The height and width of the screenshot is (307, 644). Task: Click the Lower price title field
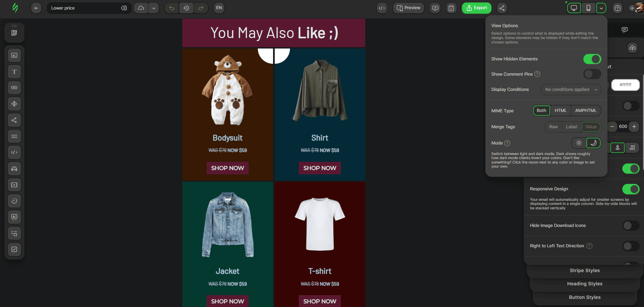click(x=89, y=8)
